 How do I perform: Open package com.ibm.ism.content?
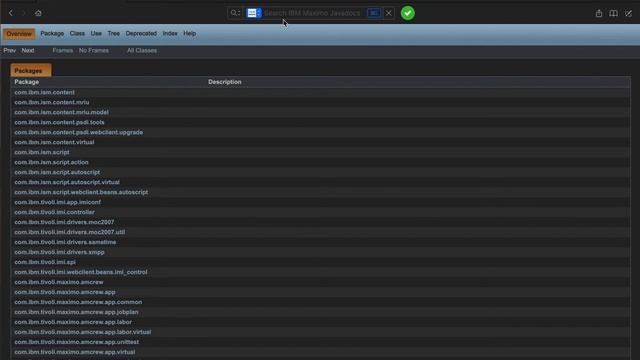coord(44,92)
